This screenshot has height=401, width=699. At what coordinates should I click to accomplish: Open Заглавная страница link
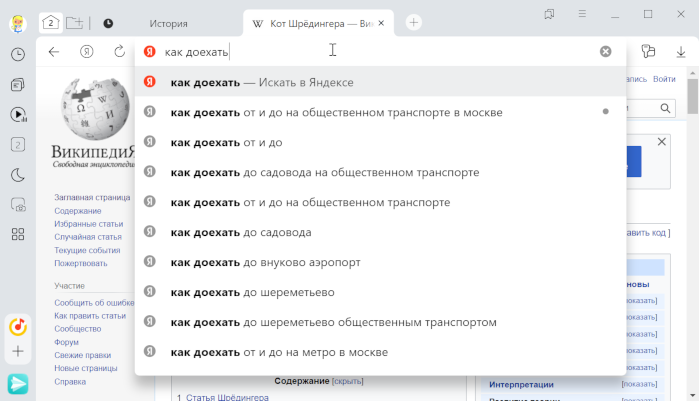click(x=92, y=197)
